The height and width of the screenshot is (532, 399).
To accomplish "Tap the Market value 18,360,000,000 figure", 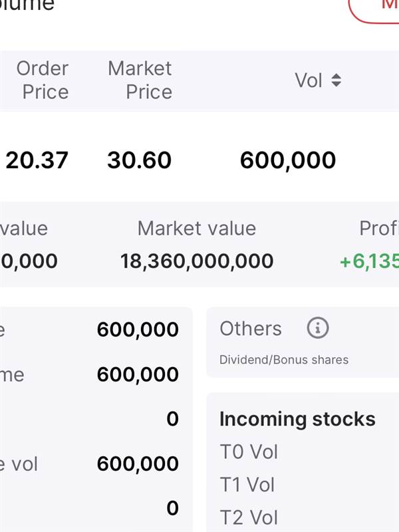I will pyautogui.click(x=197, y=261).
